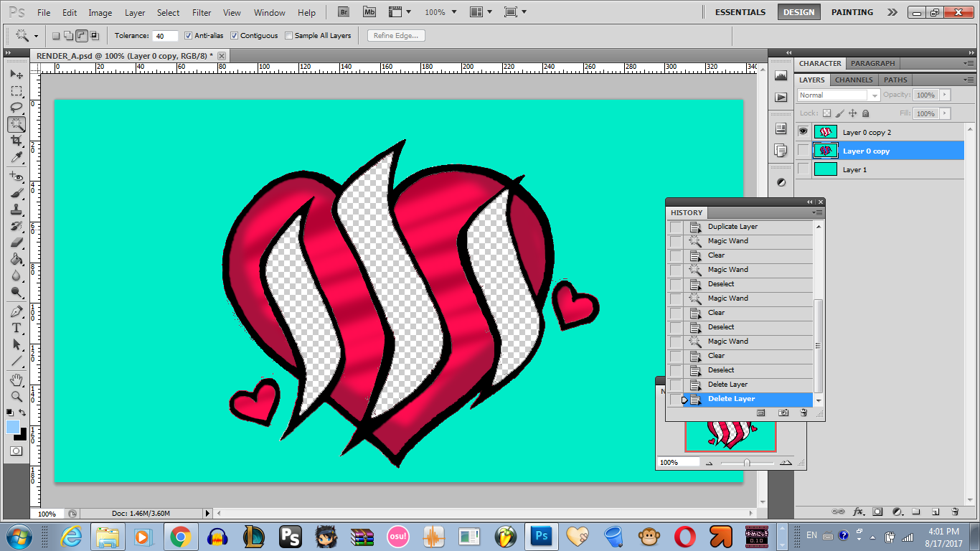Select the Move tool
980x551 pixels.
tap(17, 75)
